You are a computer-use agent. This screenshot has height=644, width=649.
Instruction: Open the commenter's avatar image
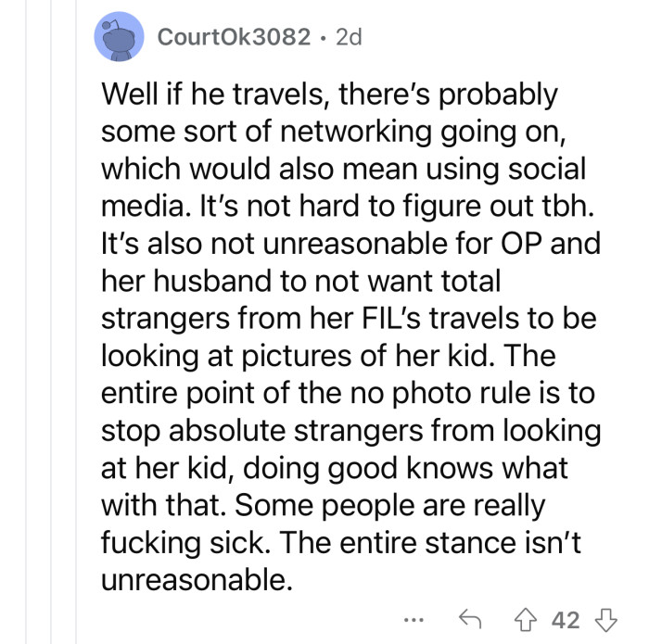(118, 37)
